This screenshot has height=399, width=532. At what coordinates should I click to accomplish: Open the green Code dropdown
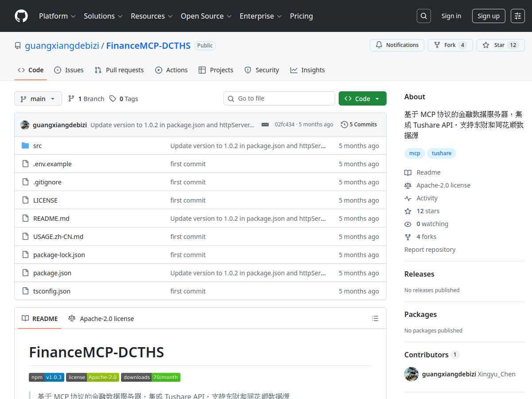[363, 98]
